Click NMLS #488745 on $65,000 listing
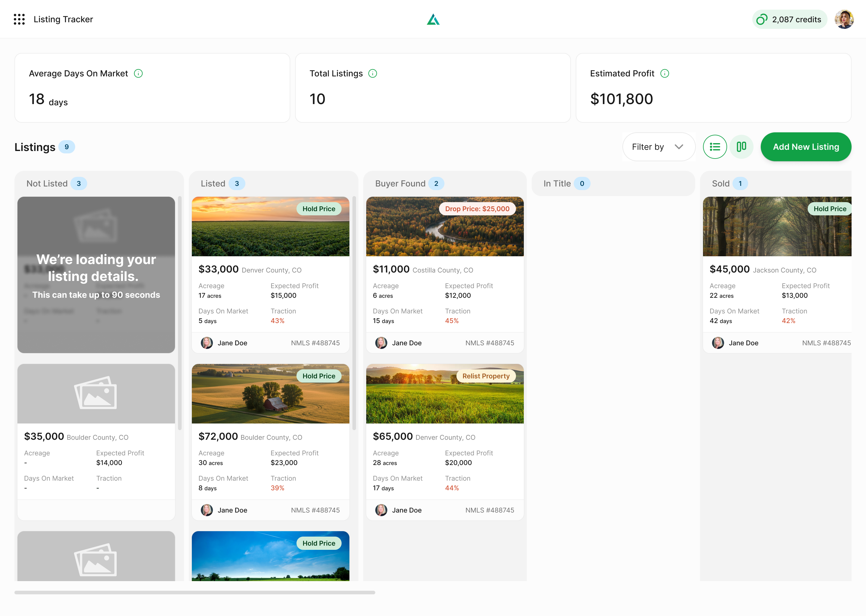This screenshot has height=616, width=866. tap(490, 510)
